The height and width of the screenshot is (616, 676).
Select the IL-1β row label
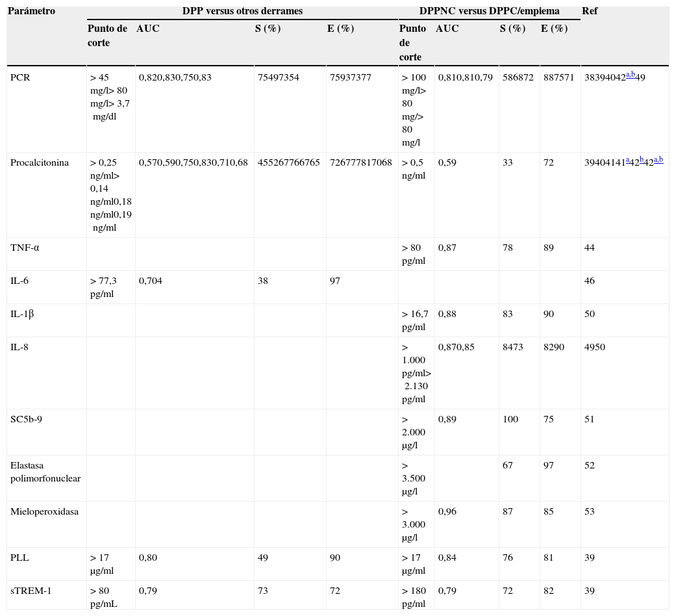pyautogui.click(x=22, y=314)
